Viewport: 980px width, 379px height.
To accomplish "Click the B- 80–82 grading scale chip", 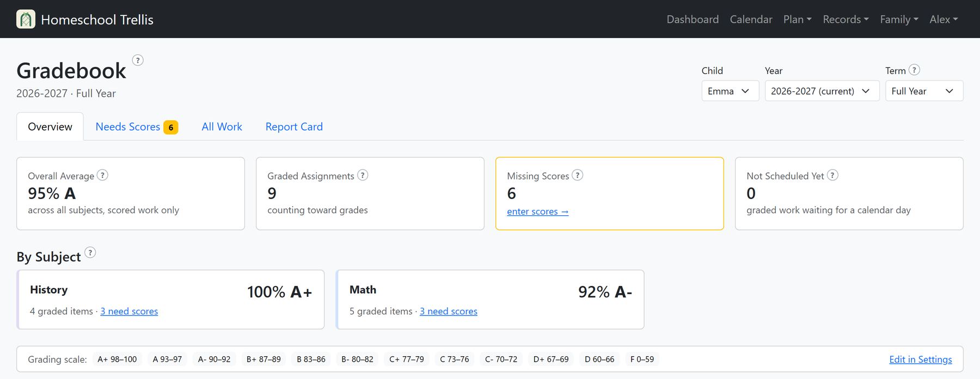I will click(x=357, y=359).
